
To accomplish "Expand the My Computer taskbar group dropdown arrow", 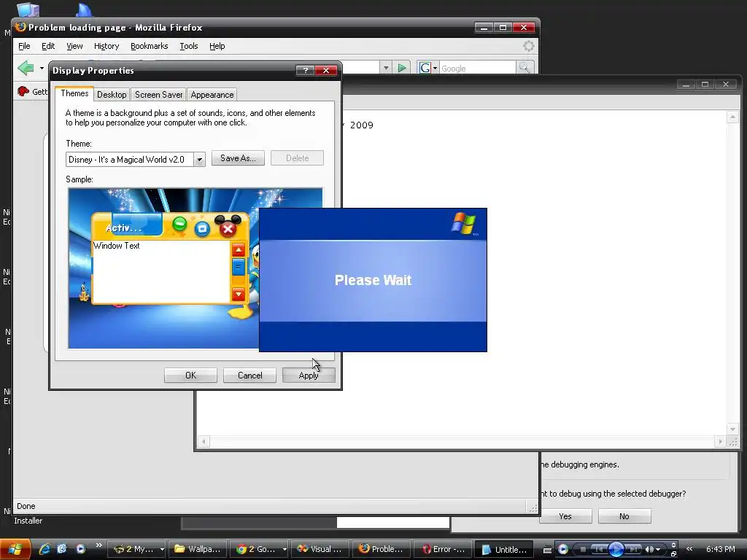I will (x=162, y=549).
